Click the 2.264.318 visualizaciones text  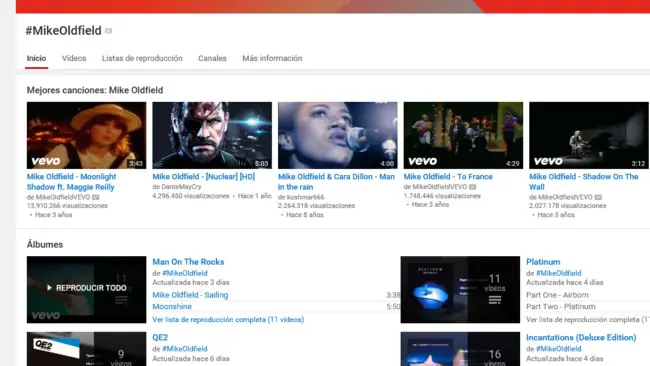(x=317, y=206)
